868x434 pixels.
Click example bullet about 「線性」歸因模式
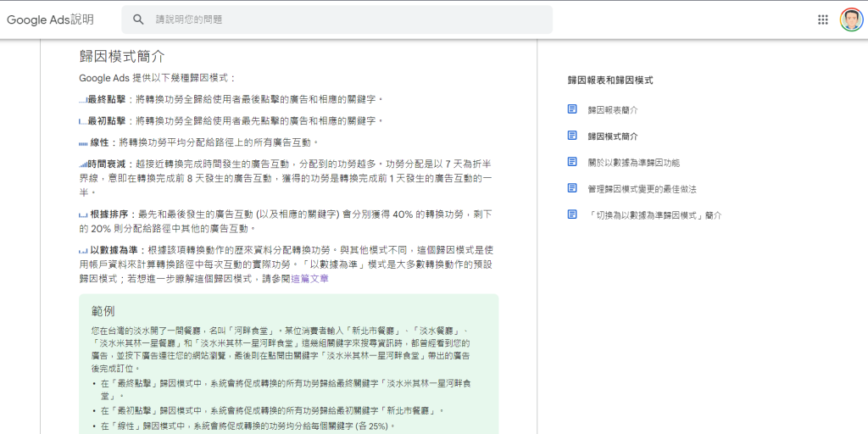pyautogui.click(x=248, y=426)
